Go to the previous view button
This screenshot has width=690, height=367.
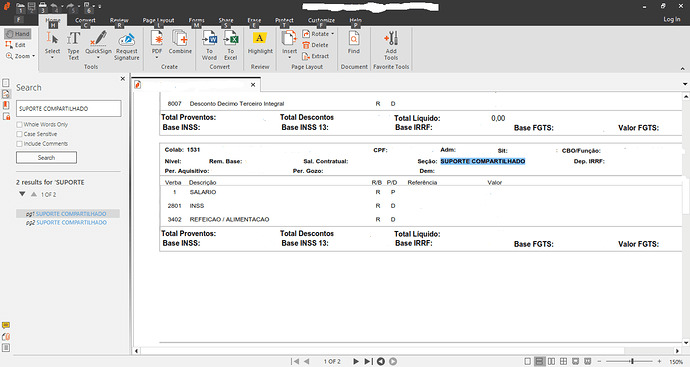pos(381,361)
